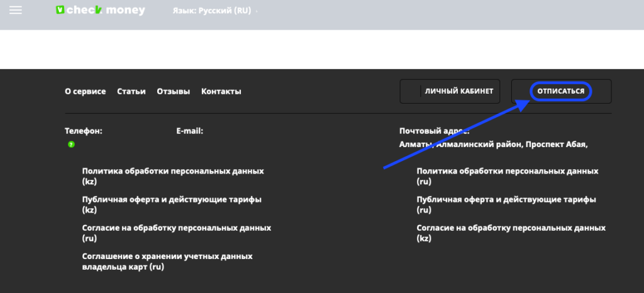Click the Телефон label
The image size is (644, 293).
(83, 131)
